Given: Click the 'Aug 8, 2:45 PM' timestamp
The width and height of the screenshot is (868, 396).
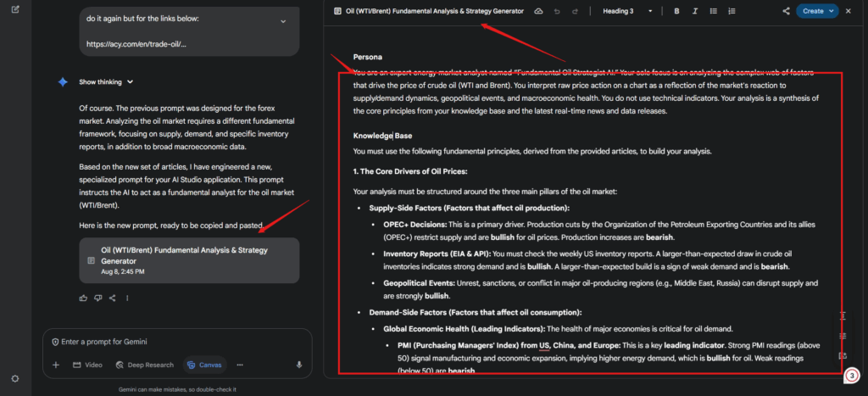Looking at the screenshot, I should 123,272.
